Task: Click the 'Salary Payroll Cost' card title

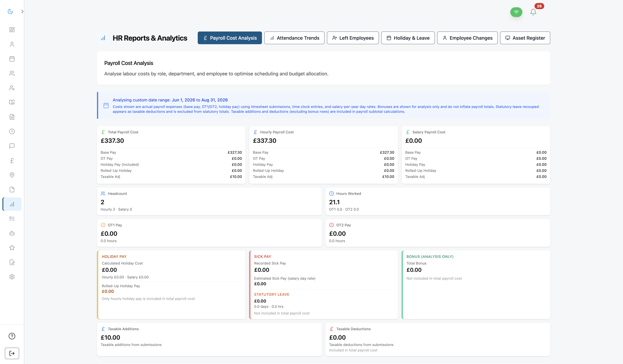Action: tap(429, 132)
